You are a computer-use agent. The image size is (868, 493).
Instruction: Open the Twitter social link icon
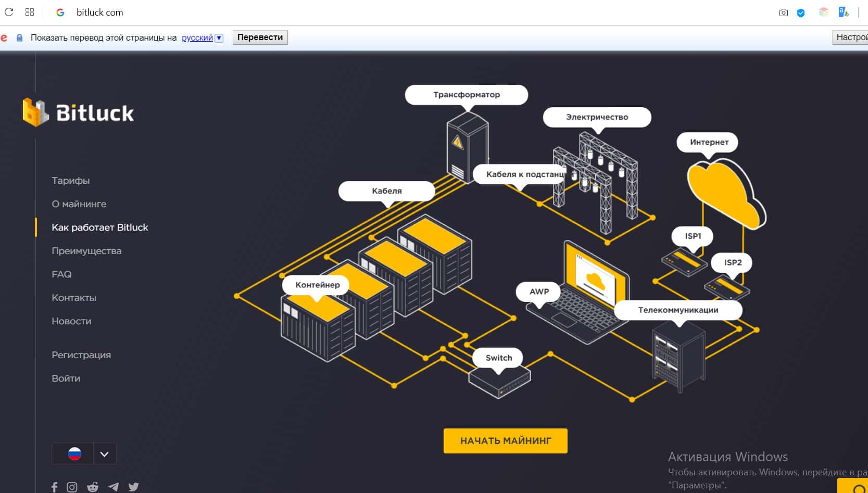[134, 487]
